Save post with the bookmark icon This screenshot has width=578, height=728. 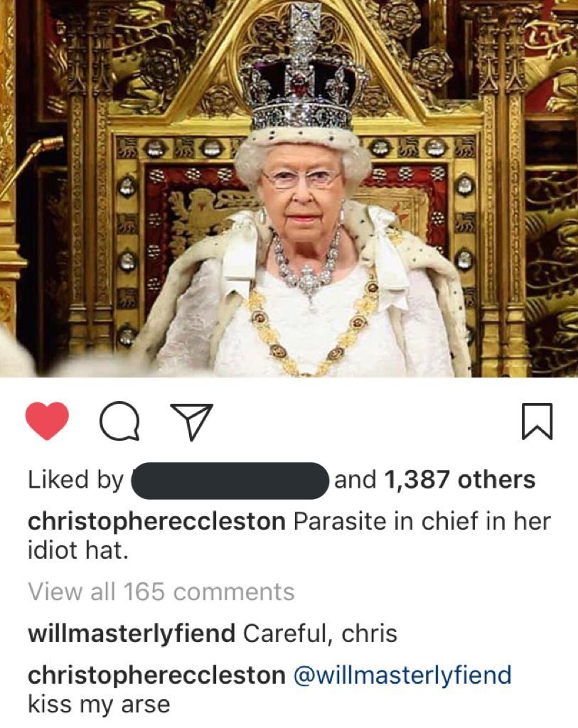coord(537,421)
